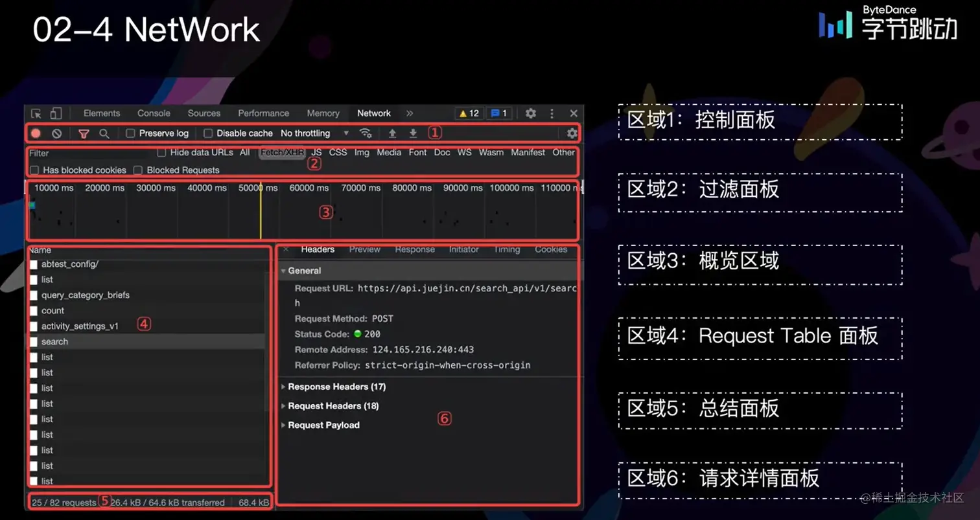Open the Cookies tab
The height and width of the screenshot is (520, 980).
(x=551, y=249)
